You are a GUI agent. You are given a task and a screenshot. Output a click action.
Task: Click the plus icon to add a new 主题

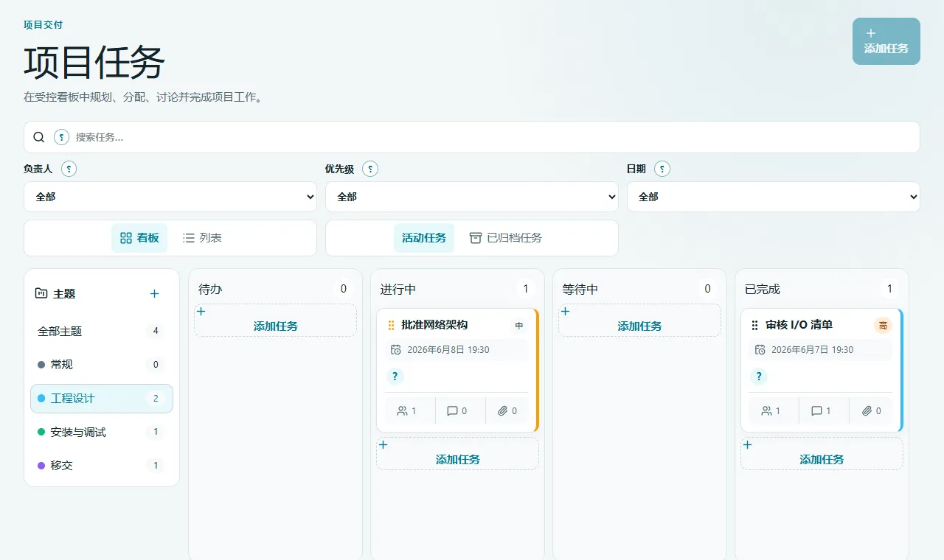[154, 293]
